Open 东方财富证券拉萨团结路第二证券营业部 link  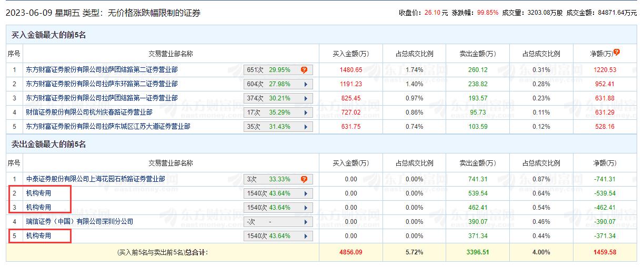(x=102, y=70)
